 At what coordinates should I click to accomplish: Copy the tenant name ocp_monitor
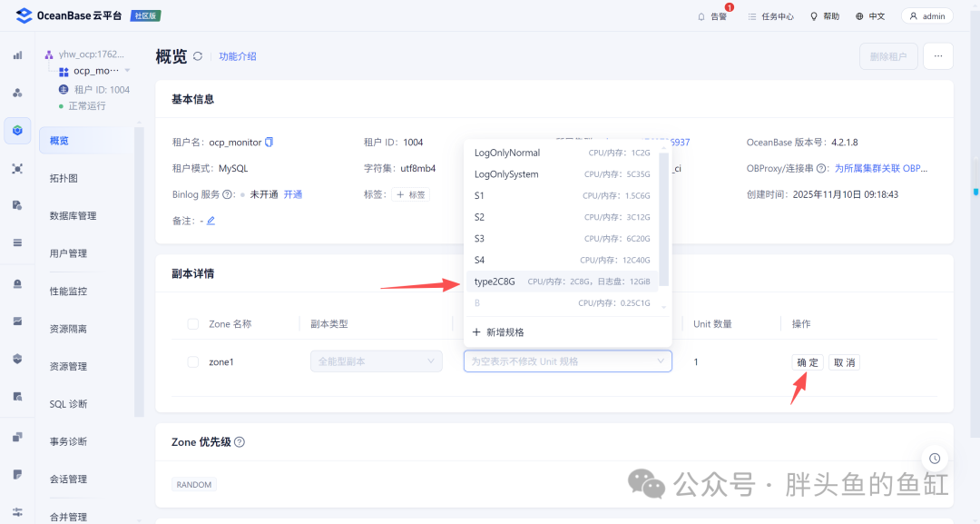pyautogui.click(x=269, y=142)
